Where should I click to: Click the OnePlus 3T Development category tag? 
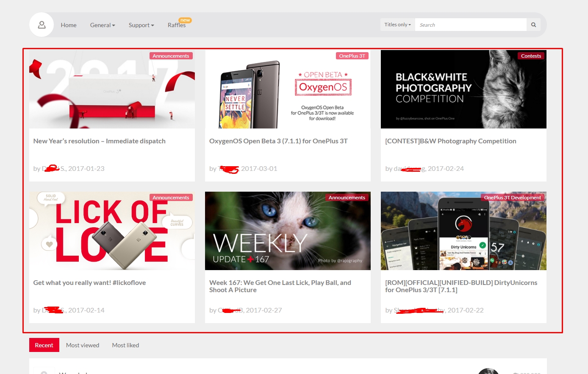point(512,198)
